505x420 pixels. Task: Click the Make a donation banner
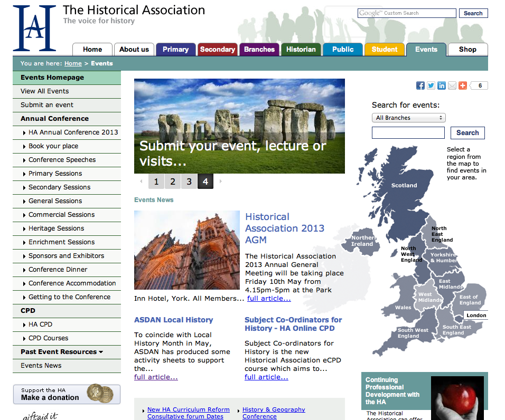[67, 394]
